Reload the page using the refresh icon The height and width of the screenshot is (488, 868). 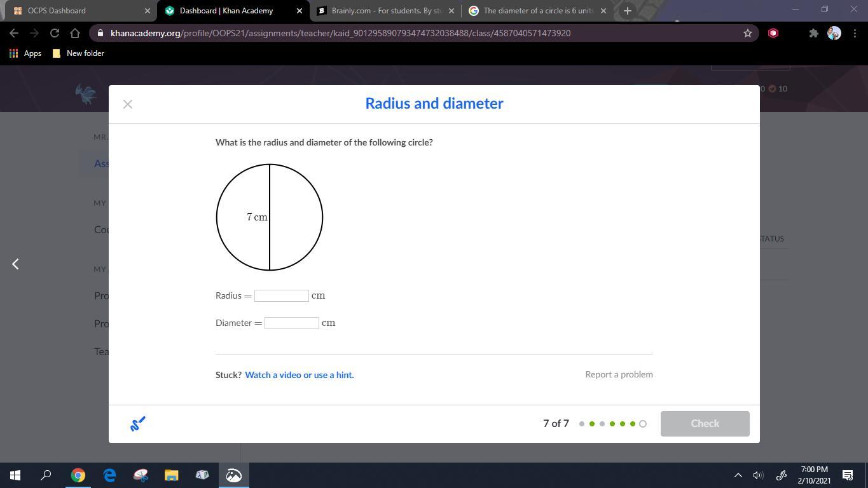click(x=55, y=33)
